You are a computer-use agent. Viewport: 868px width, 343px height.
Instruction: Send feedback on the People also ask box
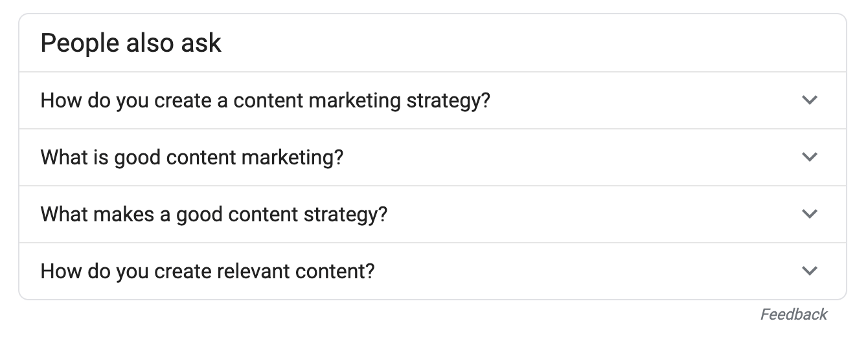(794, 315)
